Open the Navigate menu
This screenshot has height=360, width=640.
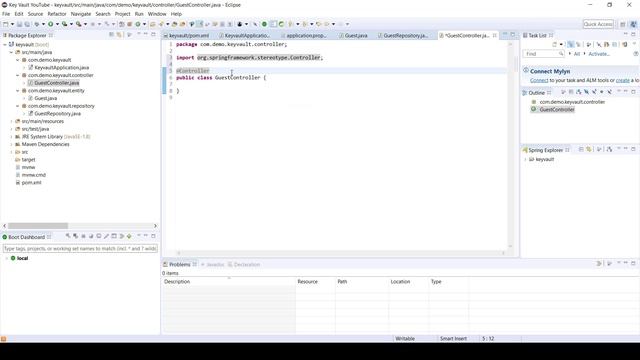point(81,14)
